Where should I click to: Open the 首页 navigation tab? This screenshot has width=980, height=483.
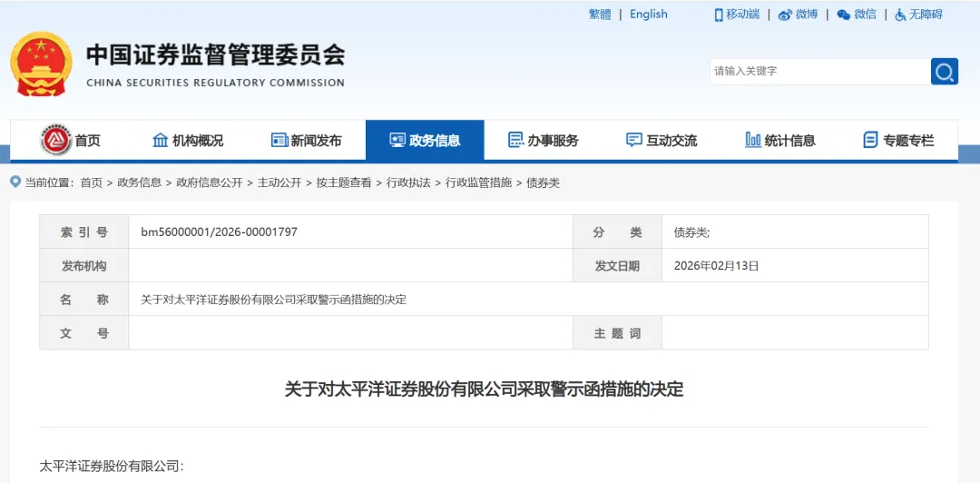click(70, 140)
